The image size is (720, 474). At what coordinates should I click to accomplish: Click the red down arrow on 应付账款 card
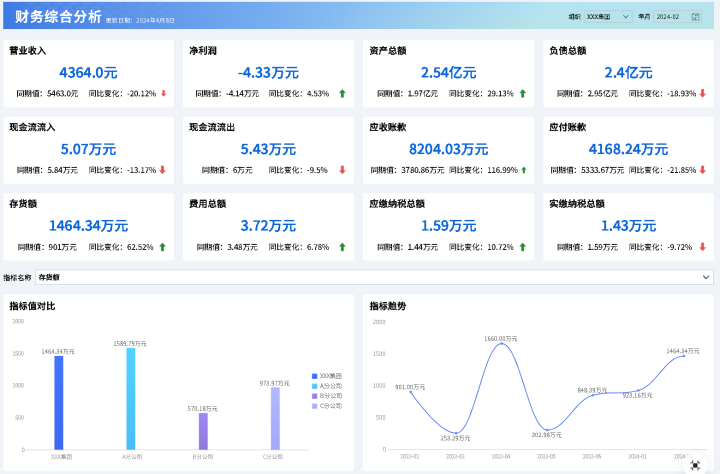(702, 170)
